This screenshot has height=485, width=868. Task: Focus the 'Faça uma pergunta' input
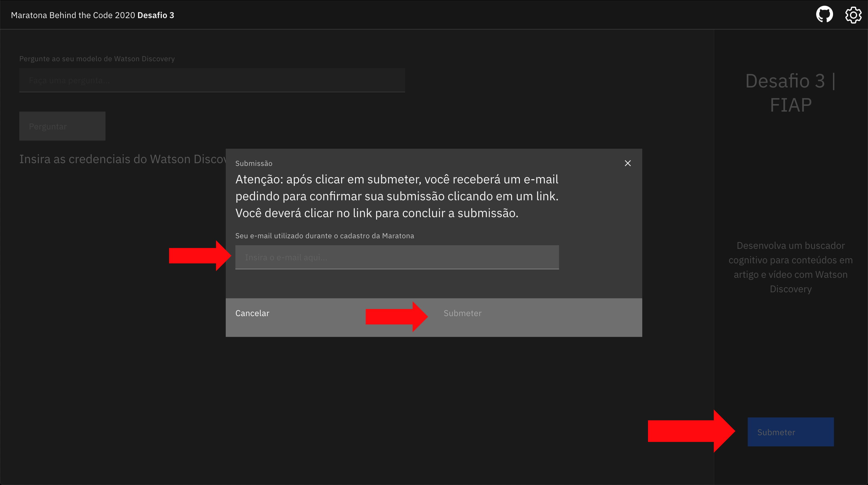click(x=212, y=80)
